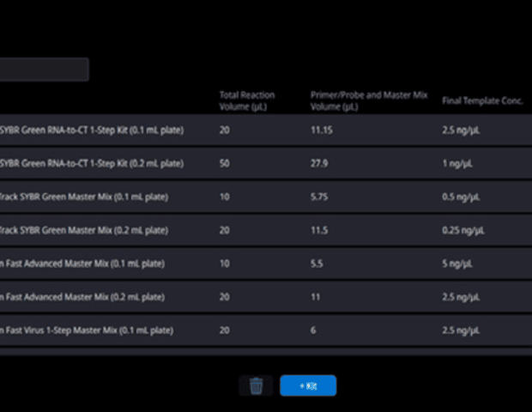Click the Primer/Probe and Master Mix Volume header

(369, 100)
